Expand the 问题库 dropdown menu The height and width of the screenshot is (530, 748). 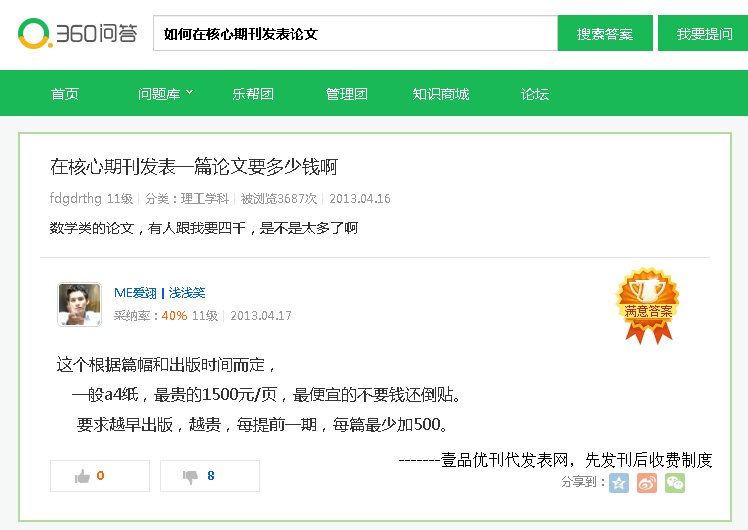point(165,94)
